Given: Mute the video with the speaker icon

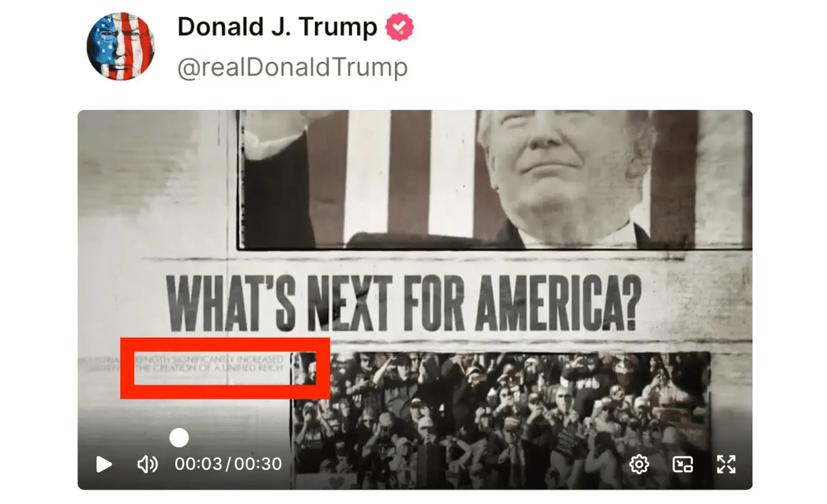Looking at the screenshot, I should (x=147, y=464).
